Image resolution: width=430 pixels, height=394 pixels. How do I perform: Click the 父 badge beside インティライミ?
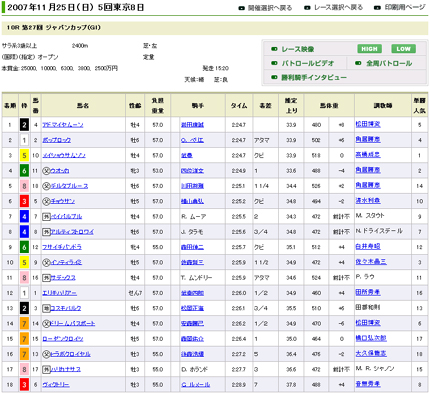[x=46, y=262]
